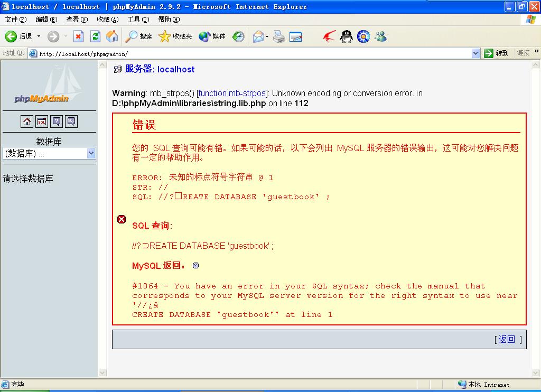Expand the address bar history dropdown
This screenshot has height=392, width=541.
point(476,53)
